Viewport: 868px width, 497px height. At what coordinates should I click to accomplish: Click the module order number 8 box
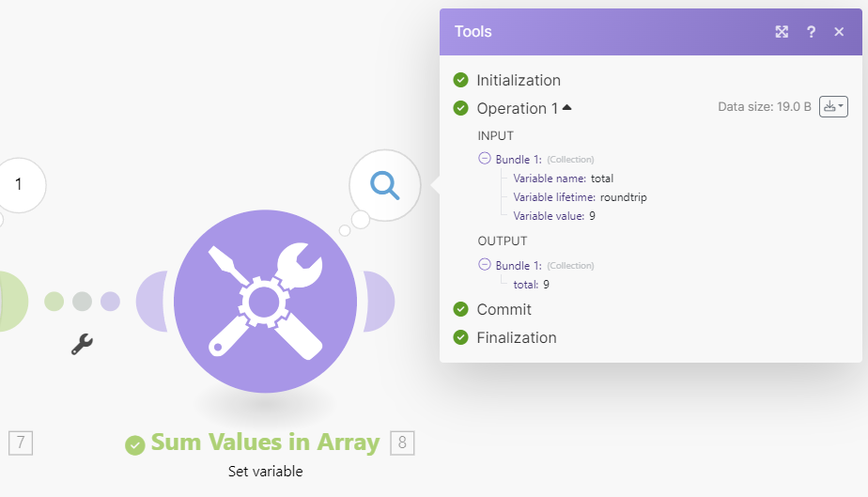point(402,443)
